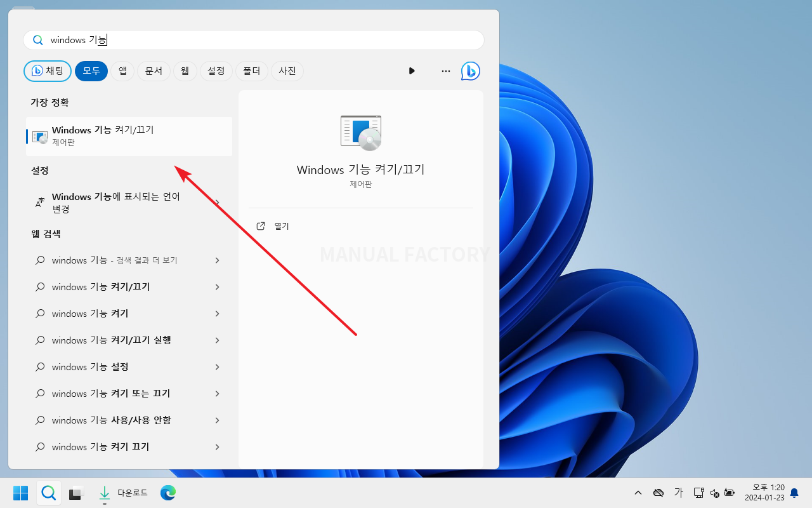This screenshot has width=812, height=508.
Task: Open the clock showing 오후 1:20
Action: tap(764, 493)
